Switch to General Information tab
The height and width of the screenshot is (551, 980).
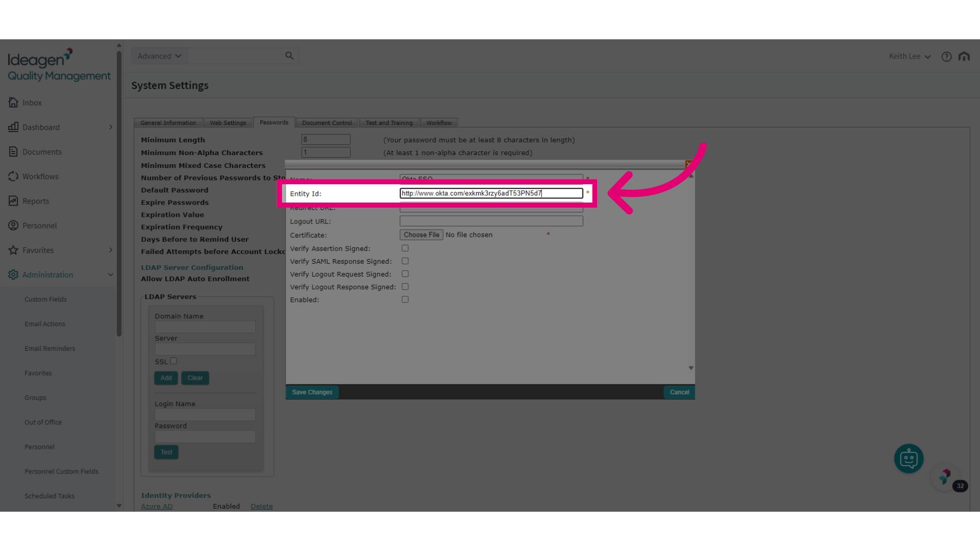(168, 123)
